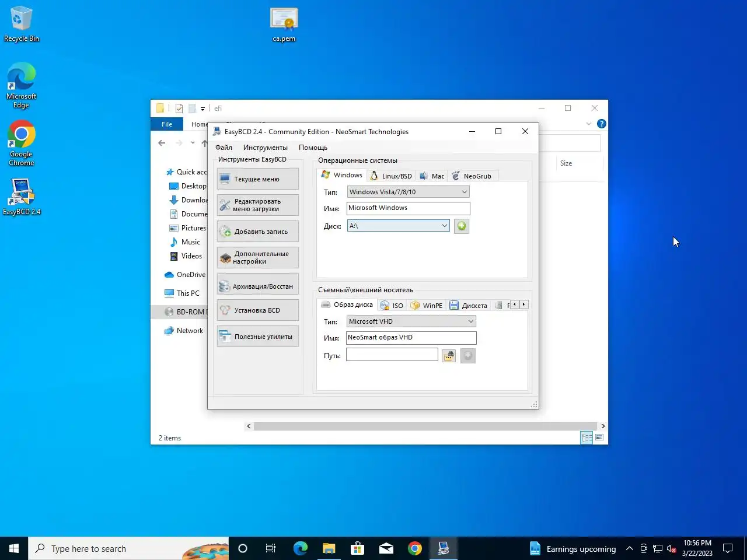Open the Помощь menu
This screenshot has height=560, width=747.
tap(313, 148)
